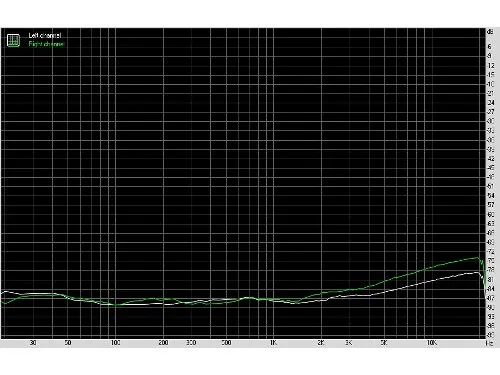The image size is (500, 375).
Task: Click the 1K frequency axis label
Action: point(273,343)
